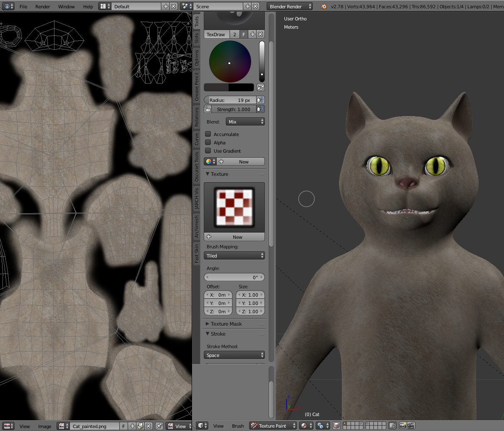Viewport: 504px width, 431px height.
Task: Open UV image editor type selector
Action: click(x=8, y=426)
